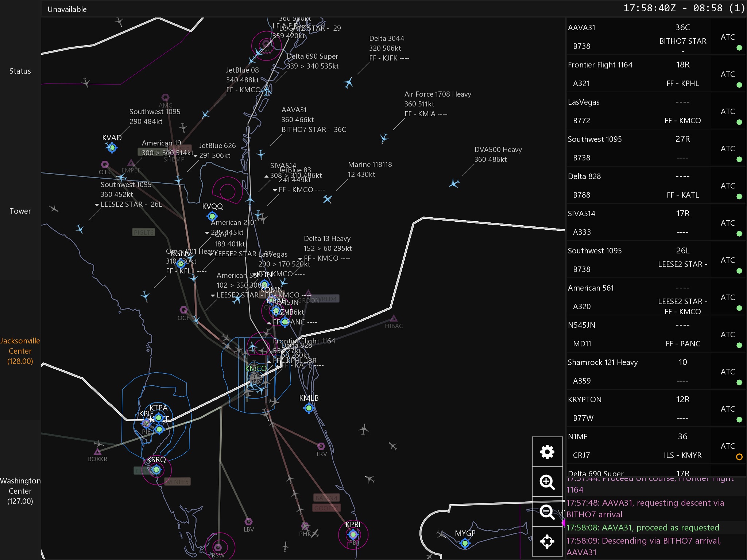Viewport: 747px width, 560px height.
Task: Click the zoom out magnifier button
Action: coord(547,512)
